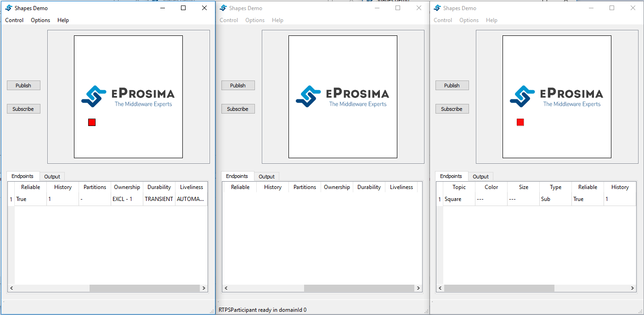The image size is (644, 315).
Task: Open the Control menu in the right window
Action: (443, 20)
